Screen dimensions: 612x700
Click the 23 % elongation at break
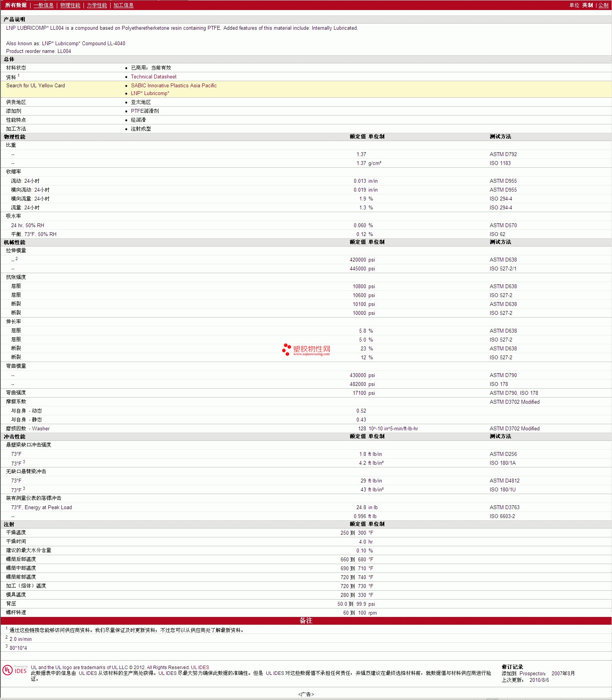(x=367, y=349)
